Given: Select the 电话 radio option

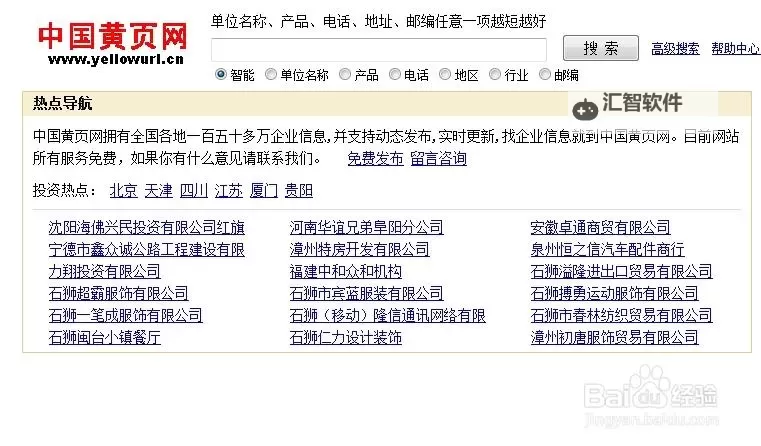Looking at the screenshot, I should [x=395, y=74].
